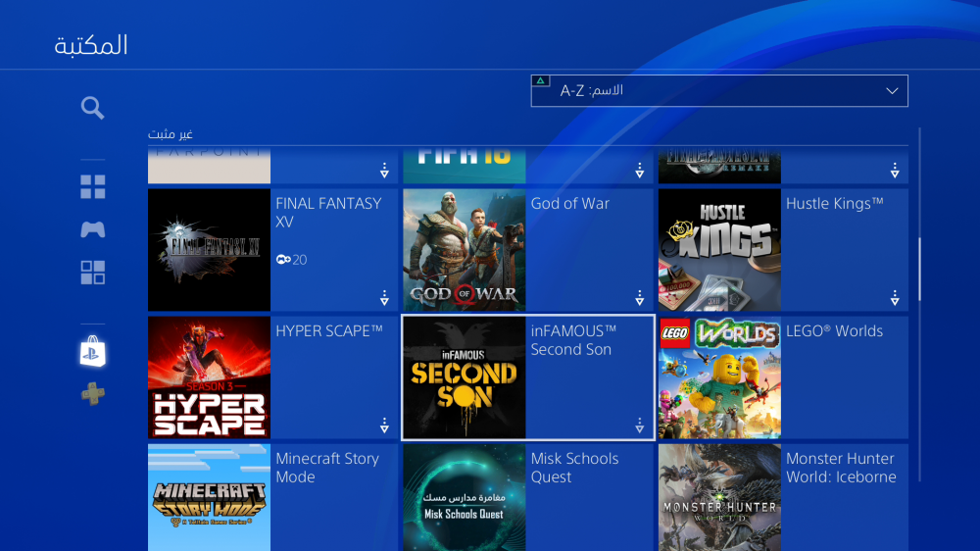Screen dimensions: 980x551
Task: Click the 'Minecraft Story Mode' title text
Action: 327,468
